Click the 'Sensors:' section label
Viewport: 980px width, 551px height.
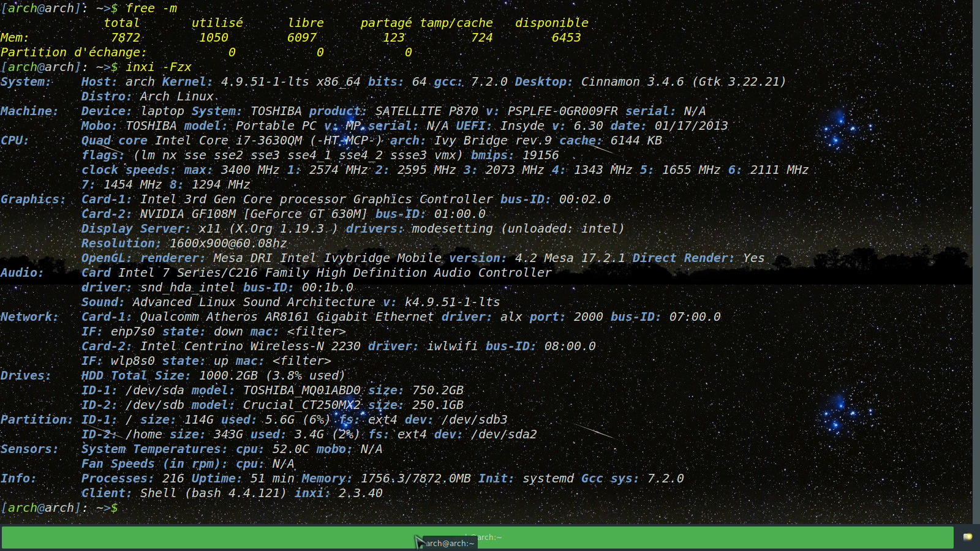tap(29, 449)
